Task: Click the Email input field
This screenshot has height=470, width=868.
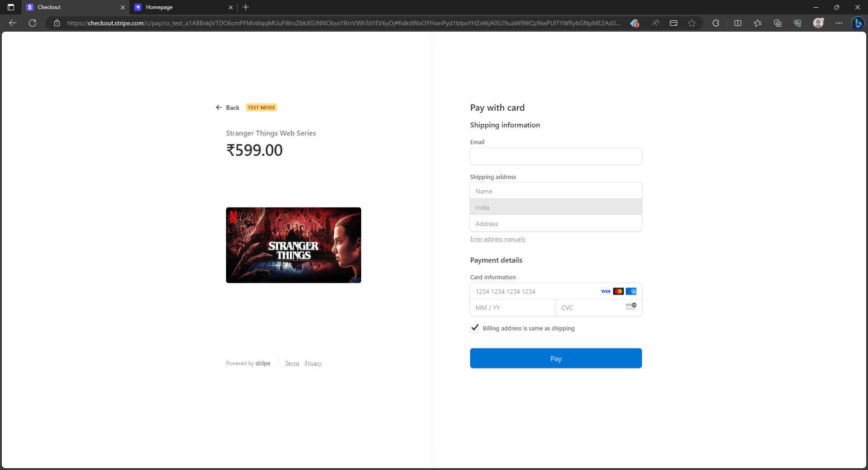Action: [x=556, y=156]
